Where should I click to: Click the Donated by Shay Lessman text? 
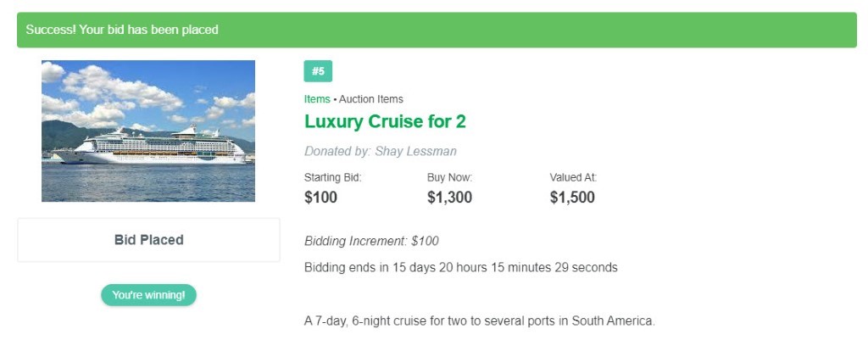point(381,151)
